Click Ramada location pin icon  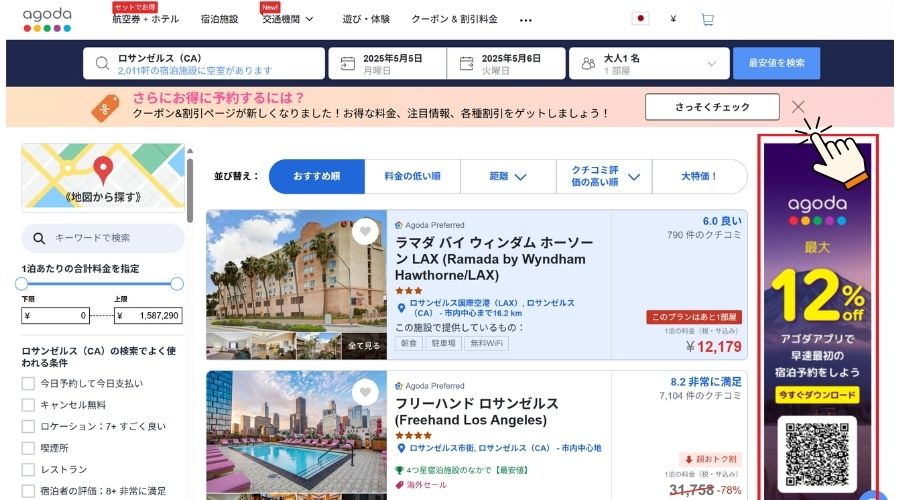pos(401,308)
